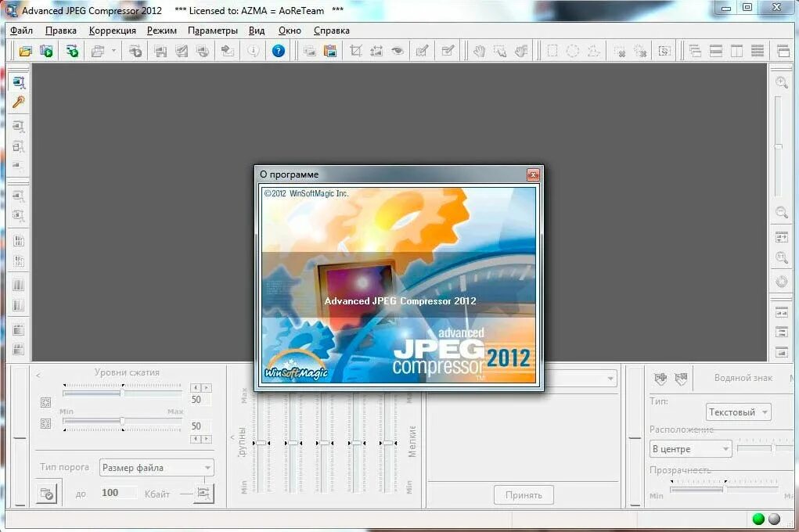The width and height of the screenshot is (799, 532).
Task: Increase upper compression level with right arrow
Action: click(x=207, y=388)
